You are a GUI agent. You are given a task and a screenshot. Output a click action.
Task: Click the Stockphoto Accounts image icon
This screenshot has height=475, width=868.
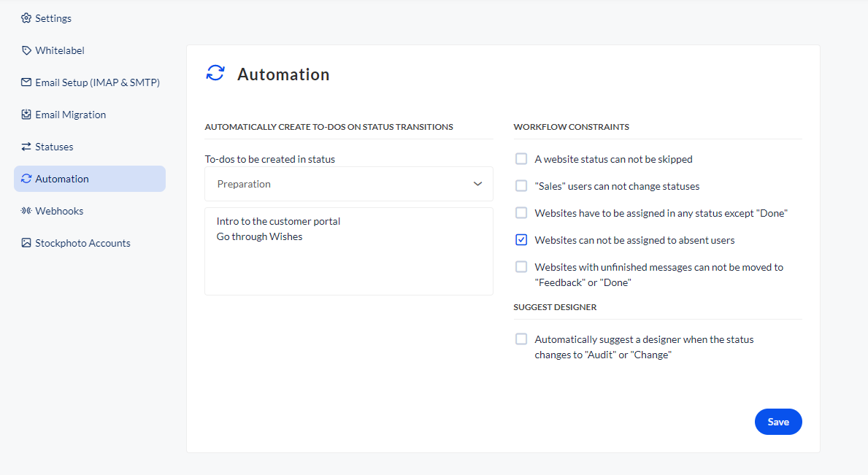[x=26, y=243]
